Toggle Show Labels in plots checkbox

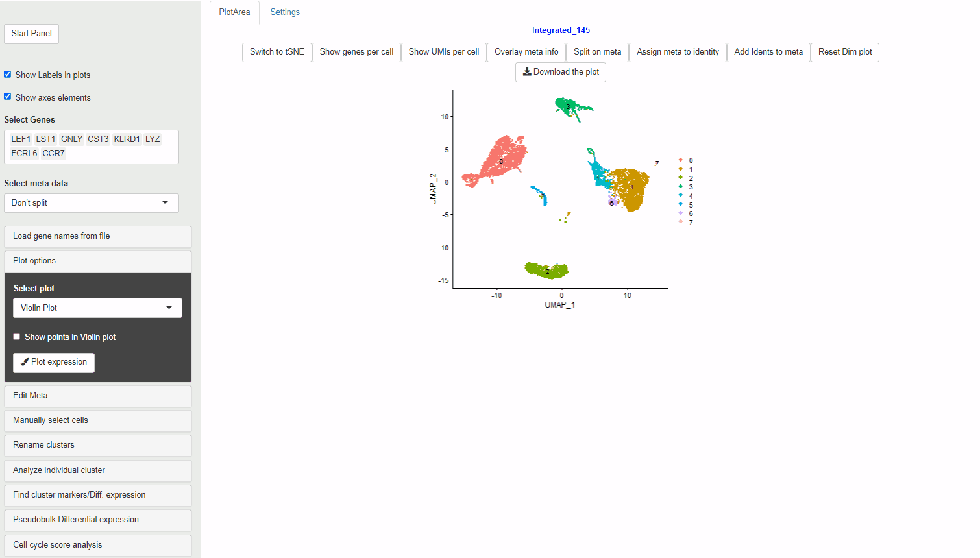tap(8, 75)
